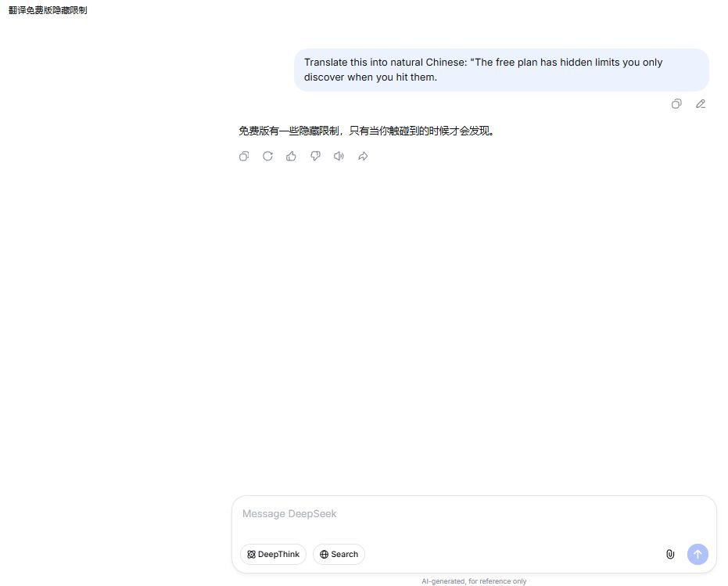This screenshot has height=586, width=728.
Task: Copy the Chinese translation response
Action: [x=244, y=156]
